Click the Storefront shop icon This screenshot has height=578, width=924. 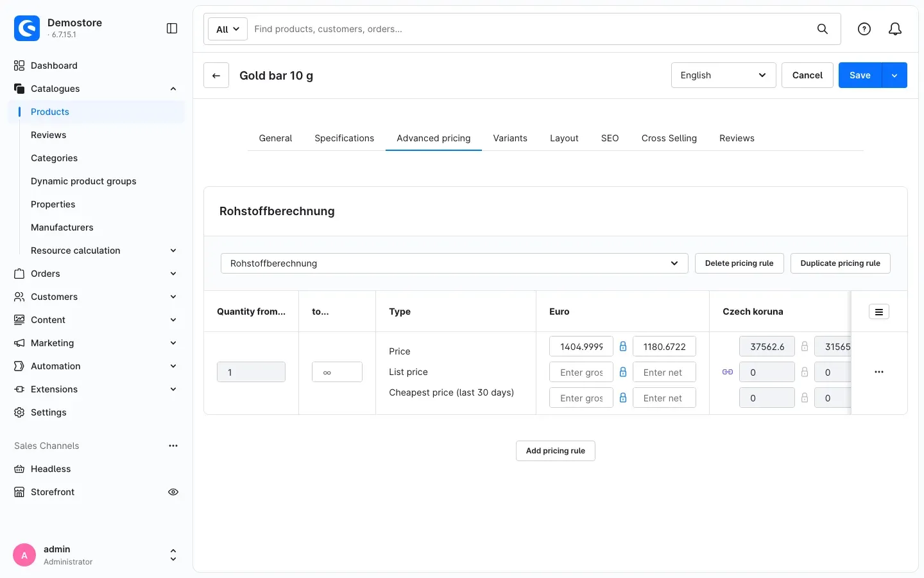(x=19, y=492)
